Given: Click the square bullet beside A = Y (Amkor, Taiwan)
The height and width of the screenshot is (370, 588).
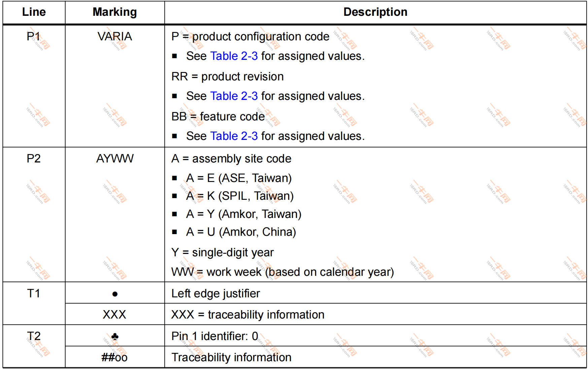Looking at the screenshot, I should [174, 214].
